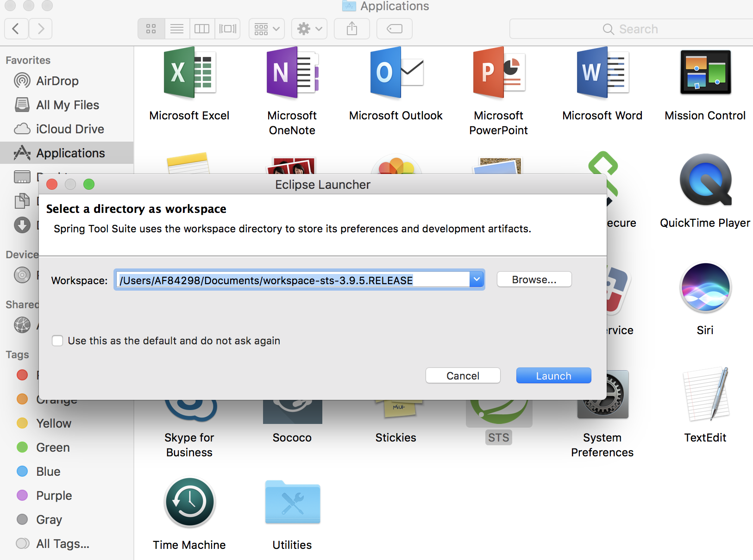This screenshot has height=560, width=753.
Task: Switch Finder to list view
Action: pos(177,29)
